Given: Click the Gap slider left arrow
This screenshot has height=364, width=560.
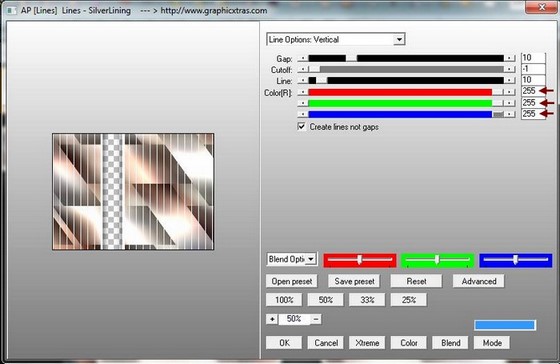Looking at the screenshot, I should [x=303, y=58].
